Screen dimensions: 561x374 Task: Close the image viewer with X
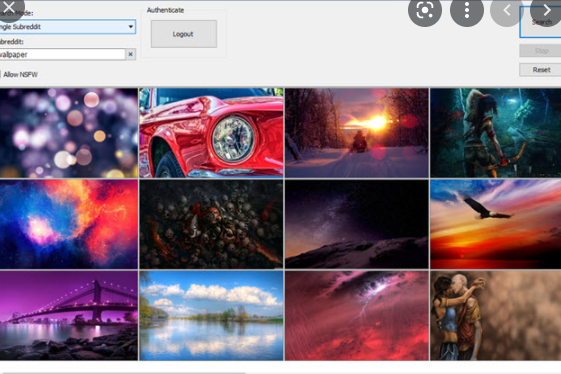click(x=9, y=8)
